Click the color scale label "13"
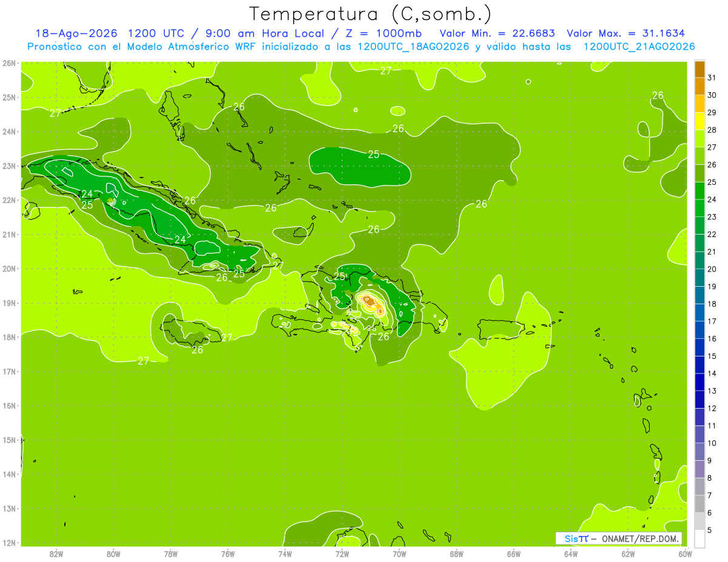 point(712,390)
